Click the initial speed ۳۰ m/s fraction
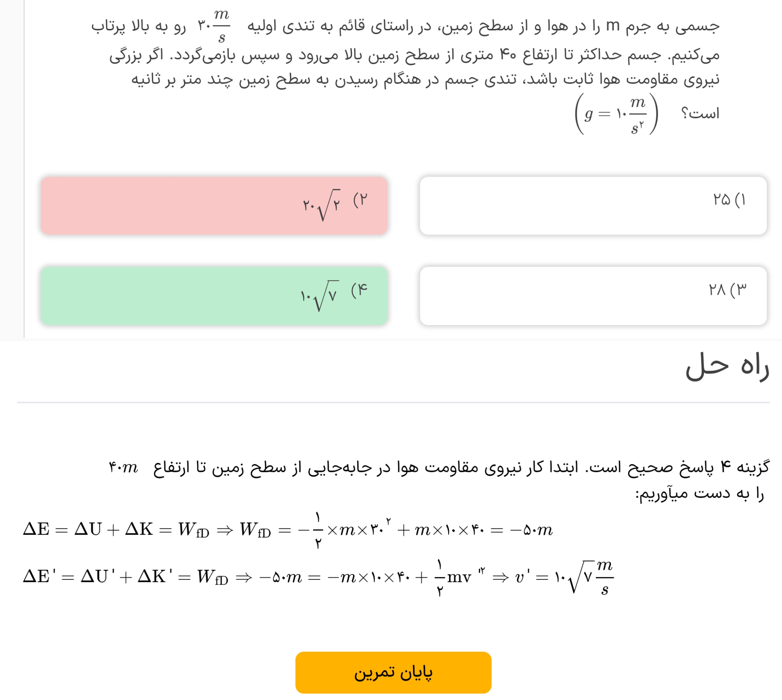The image size is (782, 700). (x=214, y=26)
